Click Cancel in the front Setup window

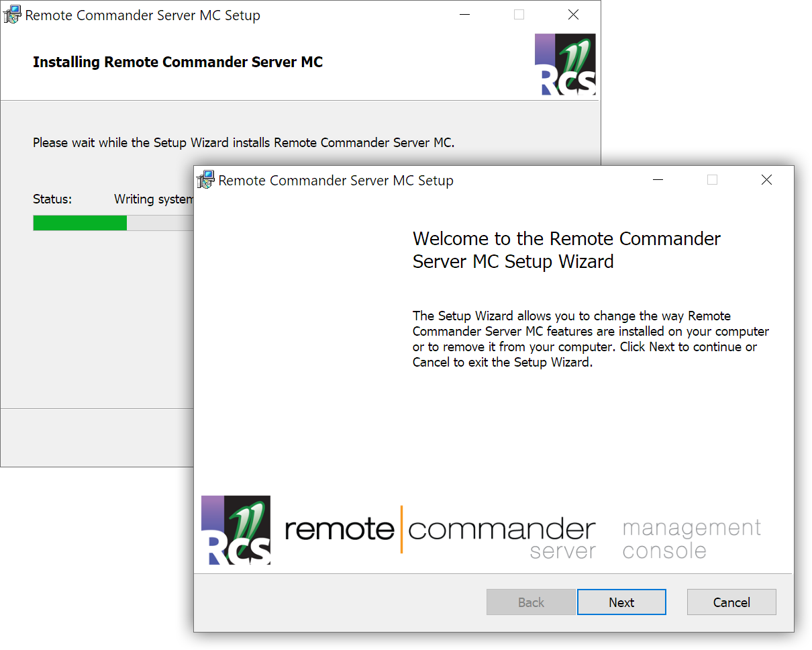tap(731, 602)
